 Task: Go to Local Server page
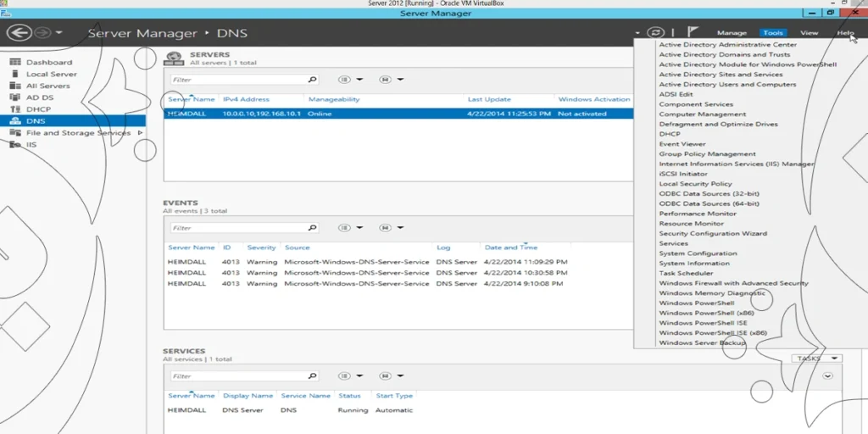pyautogui.click(x=51, y=74)
